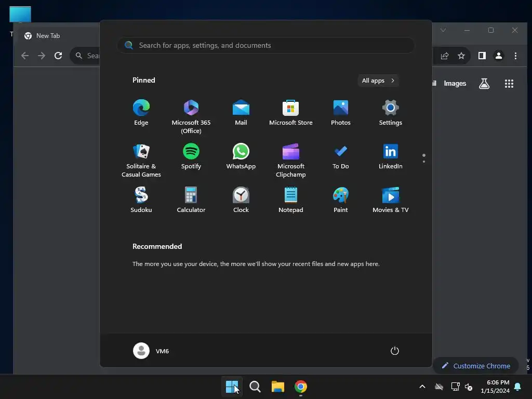The image size is (532, 399).
Task: Go forward in Chrome
Action: point(42,56)
